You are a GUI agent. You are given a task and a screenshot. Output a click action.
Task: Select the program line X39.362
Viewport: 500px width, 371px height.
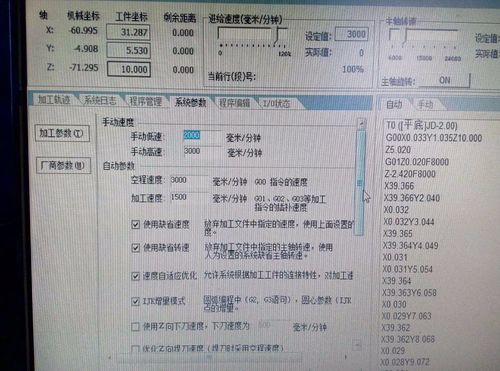point(396,328)
